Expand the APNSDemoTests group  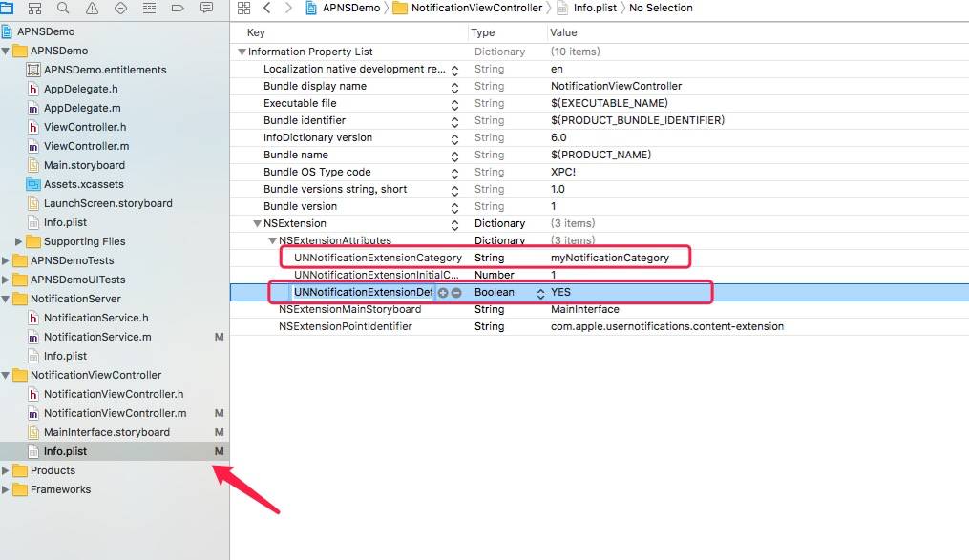click(6, 260)
